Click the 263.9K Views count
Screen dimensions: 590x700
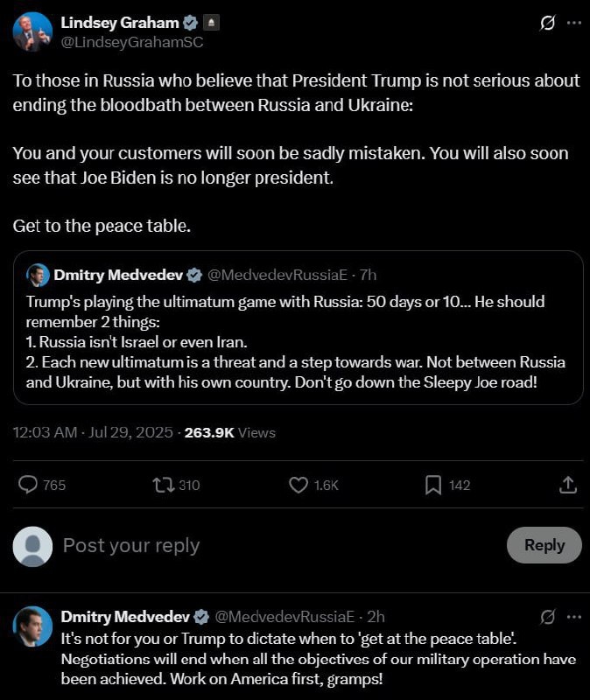[x=230, y=432]
